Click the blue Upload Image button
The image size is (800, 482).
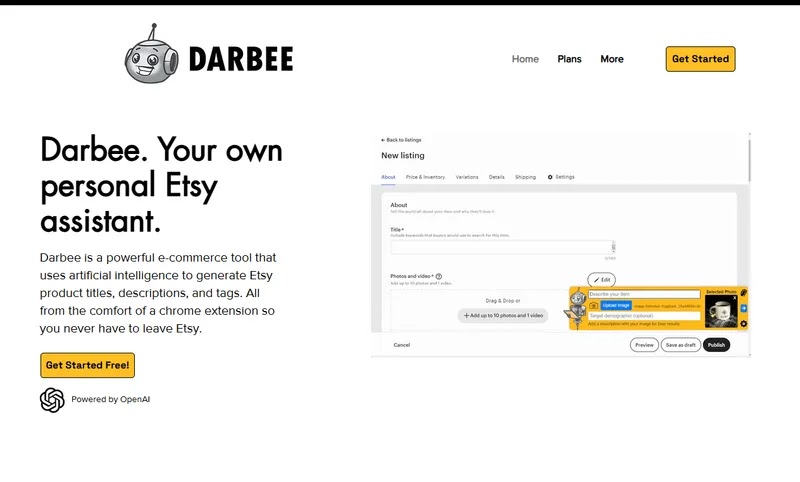click(x=616, y=306)
